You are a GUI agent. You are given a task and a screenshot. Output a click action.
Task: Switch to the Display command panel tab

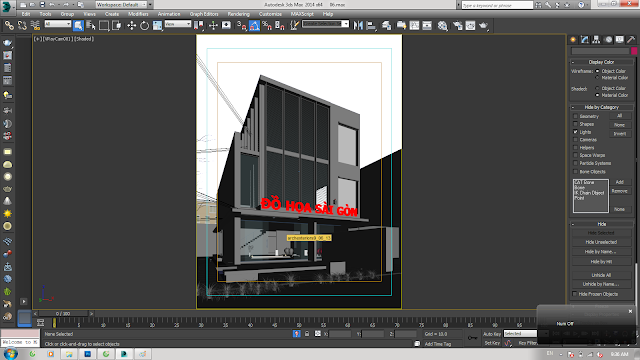(620, 40)
